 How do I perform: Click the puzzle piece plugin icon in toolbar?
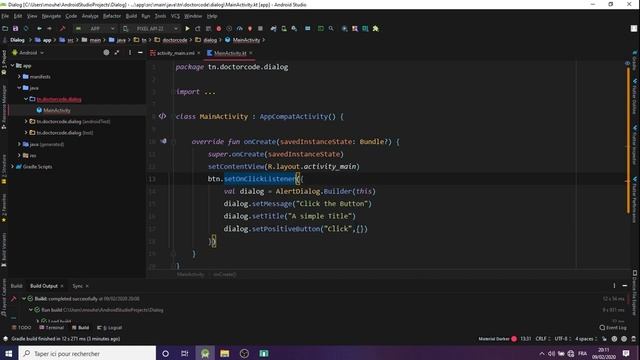click(x=376, y=29)
